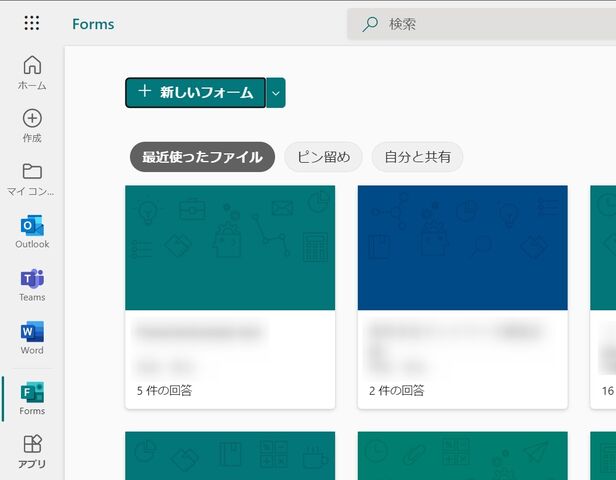
Task: Launch Word from the sidebar
Action: tap(32, 338)
